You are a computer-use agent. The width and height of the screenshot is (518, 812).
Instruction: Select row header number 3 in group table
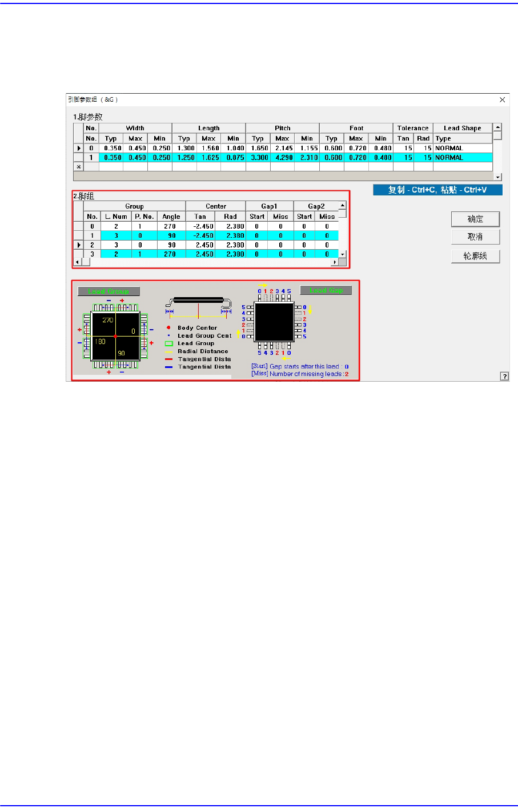pyautogui.click(x=92, y=254)
